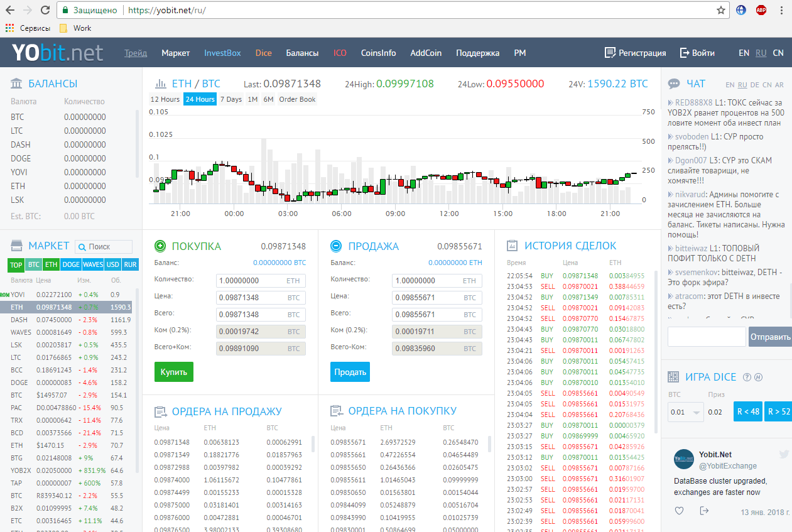
Task: Click the blue Продать button
Action: (350, 372)
